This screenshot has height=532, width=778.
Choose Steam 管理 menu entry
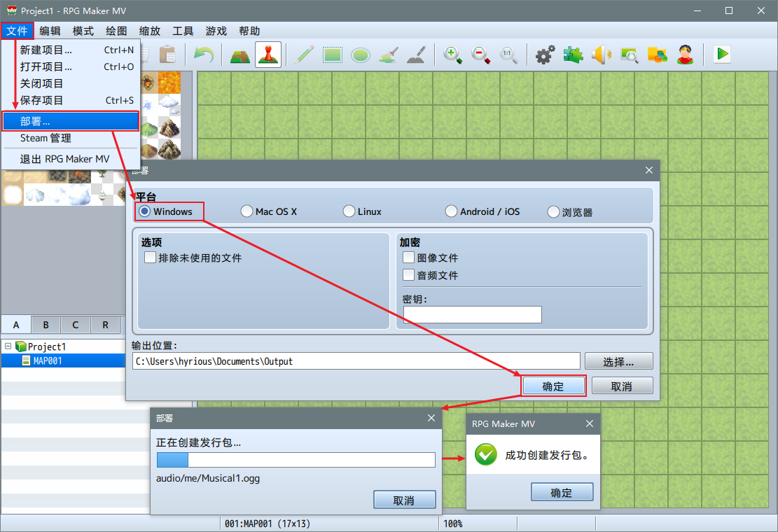71,138
